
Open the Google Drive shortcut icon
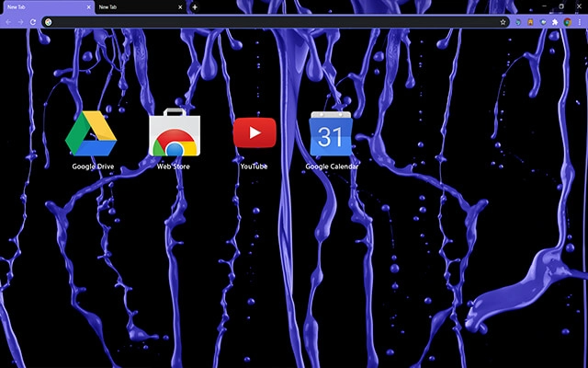(x=91, y=133)
